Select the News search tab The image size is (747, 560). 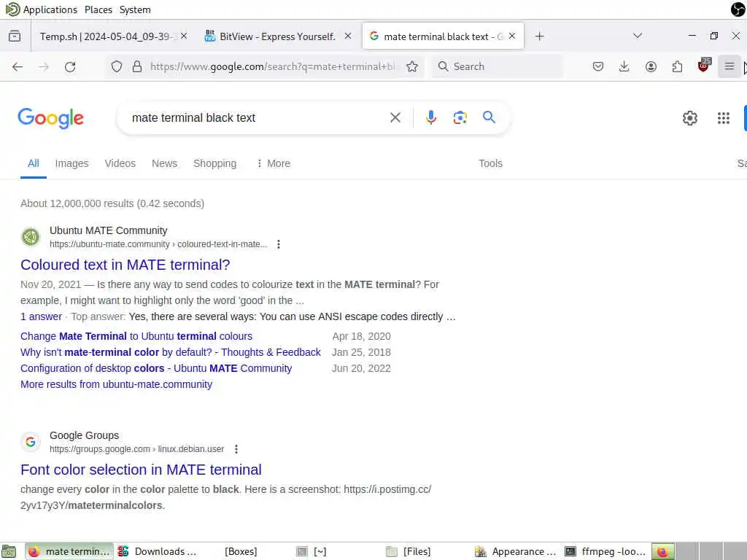(164, 163)
